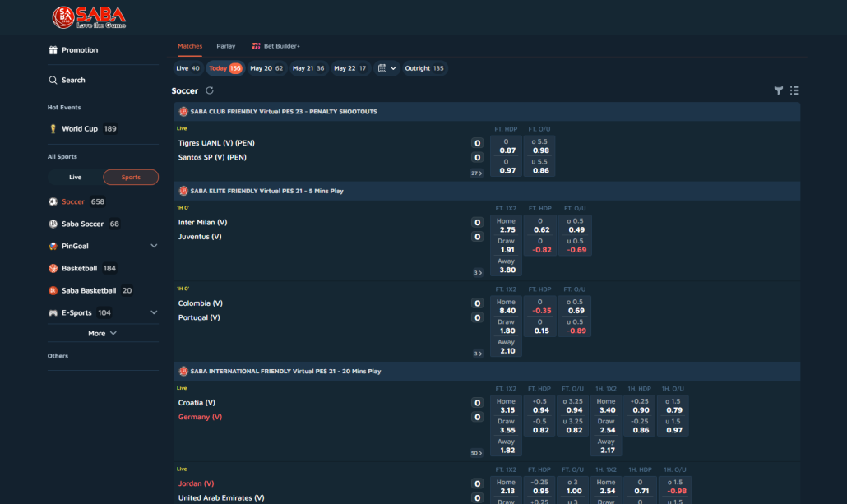This screenshot has width=847, height=504.
Task: Open Bet Builder+ tab
Action: point(276,46)
